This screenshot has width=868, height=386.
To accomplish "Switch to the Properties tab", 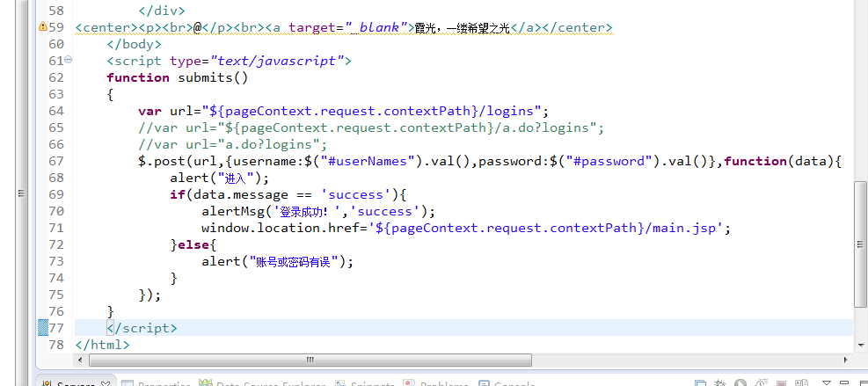I will (x=157, y=383).
